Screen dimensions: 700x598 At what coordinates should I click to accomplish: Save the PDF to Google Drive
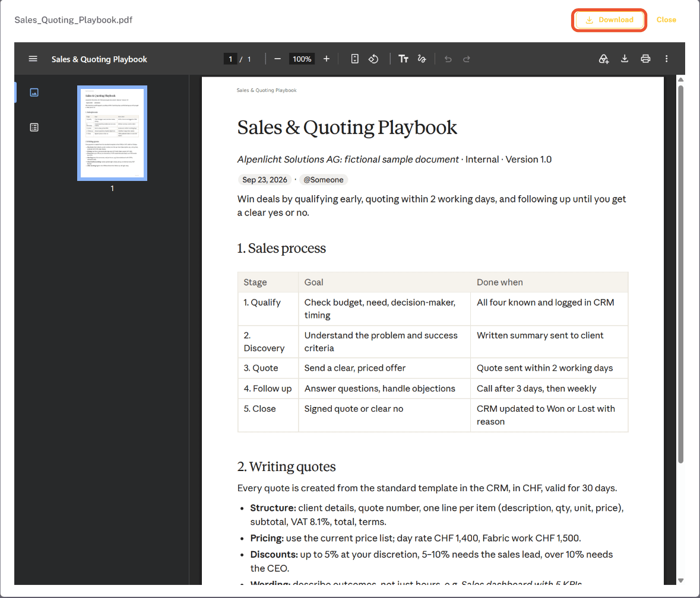click(x=604, y=59)
